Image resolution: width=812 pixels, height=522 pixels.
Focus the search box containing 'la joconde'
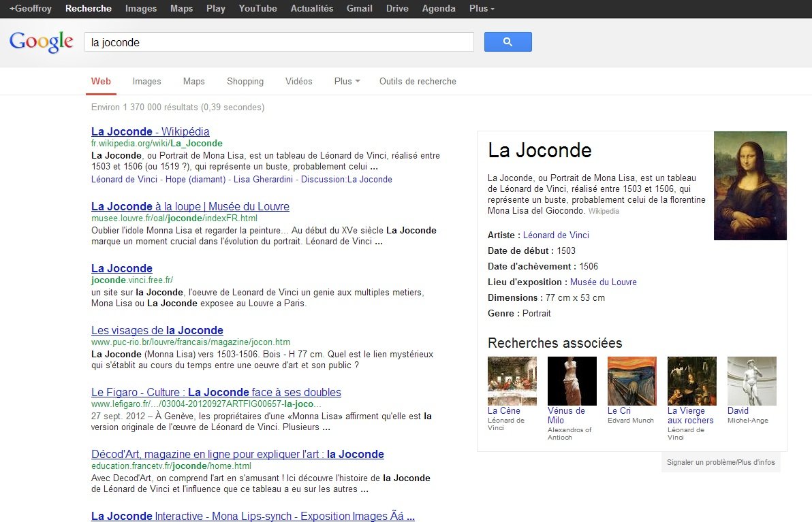click(279, 42)
